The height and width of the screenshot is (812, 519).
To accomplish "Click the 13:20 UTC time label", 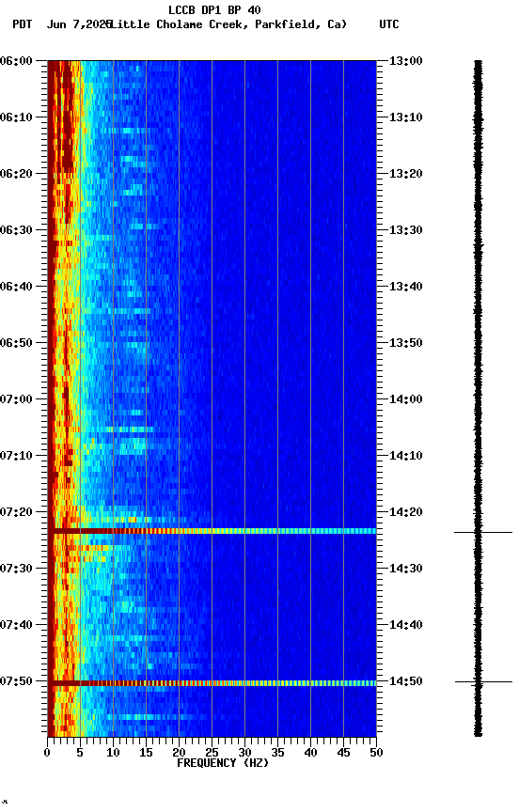I will pos(405,174).
